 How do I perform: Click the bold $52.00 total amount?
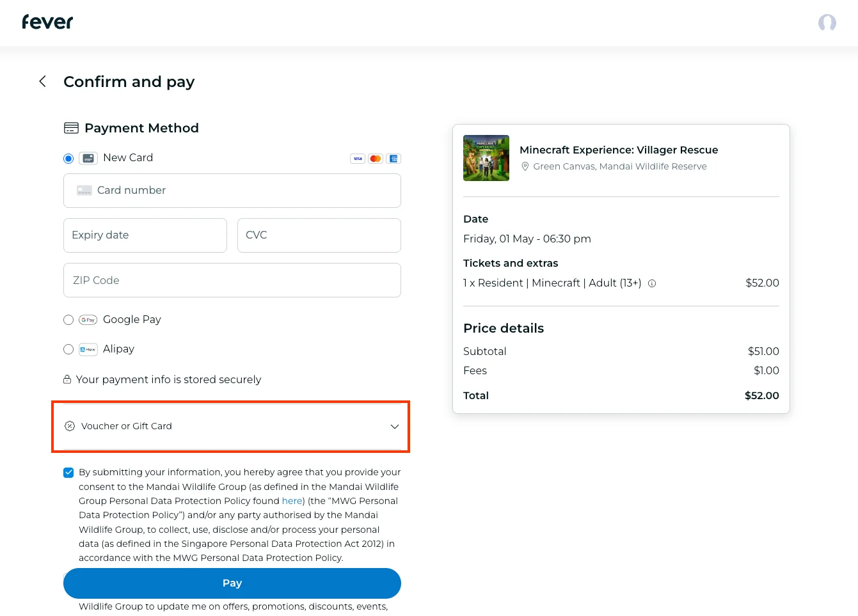pos(762,395)
